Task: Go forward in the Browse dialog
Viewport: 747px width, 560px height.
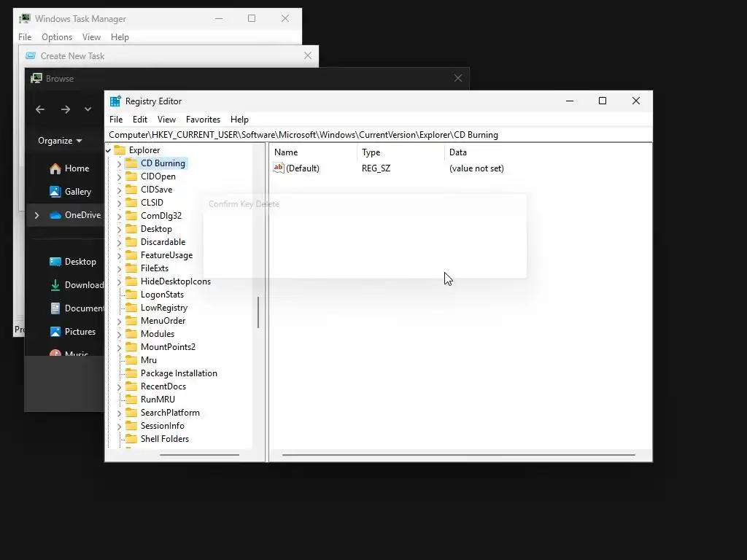Action: pos(65,109)
